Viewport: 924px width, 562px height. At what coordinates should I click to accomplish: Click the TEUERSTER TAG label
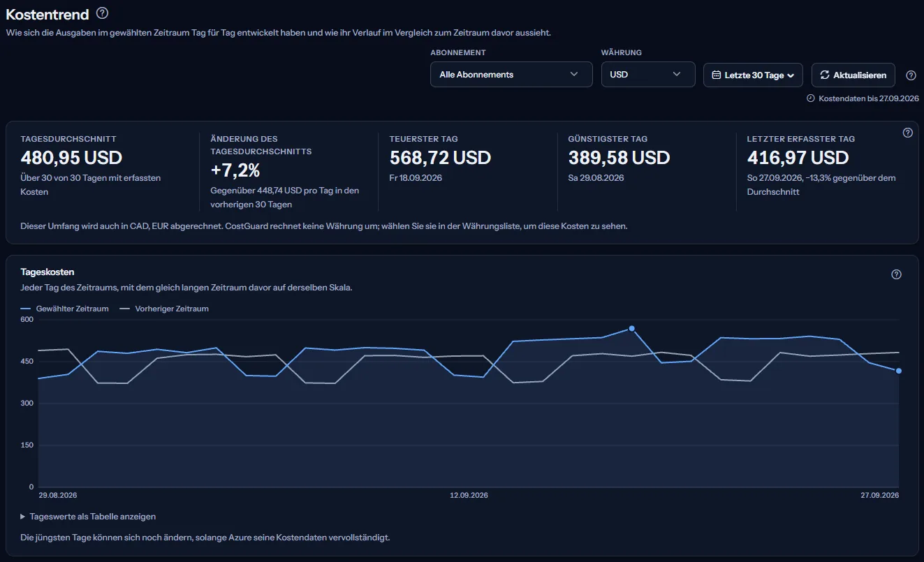pos(424,139)
